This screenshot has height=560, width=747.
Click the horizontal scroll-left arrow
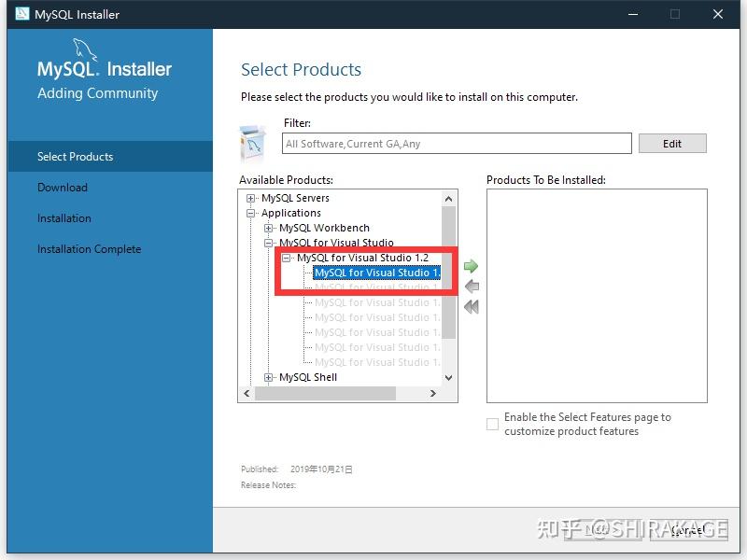247,393
